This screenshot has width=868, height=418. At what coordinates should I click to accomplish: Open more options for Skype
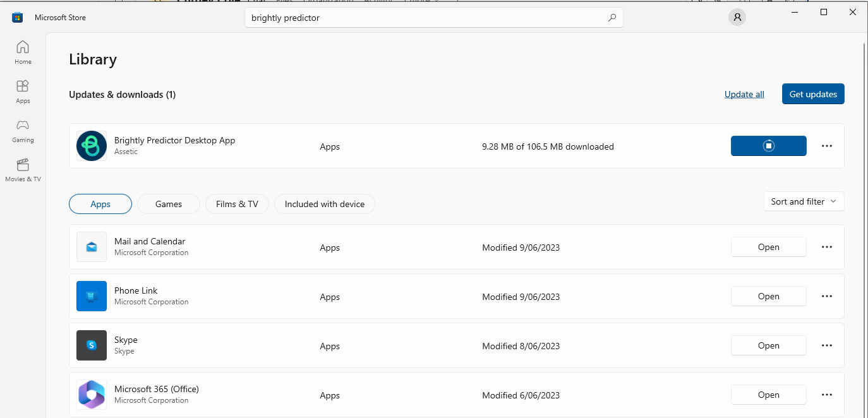click(x=827, y=345)
